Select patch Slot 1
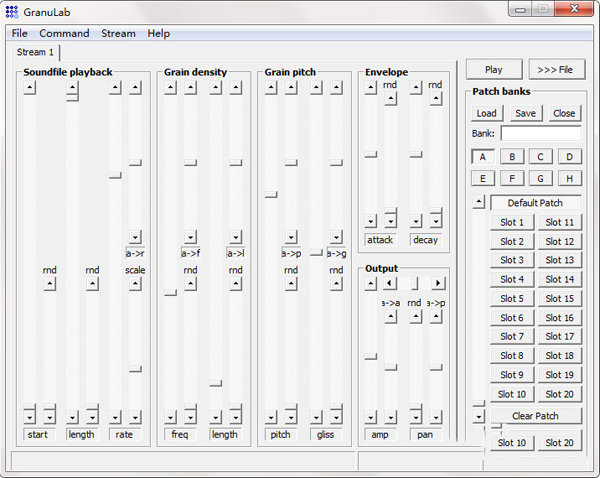Viewport: 600px width, 478px height. point(512,222)
